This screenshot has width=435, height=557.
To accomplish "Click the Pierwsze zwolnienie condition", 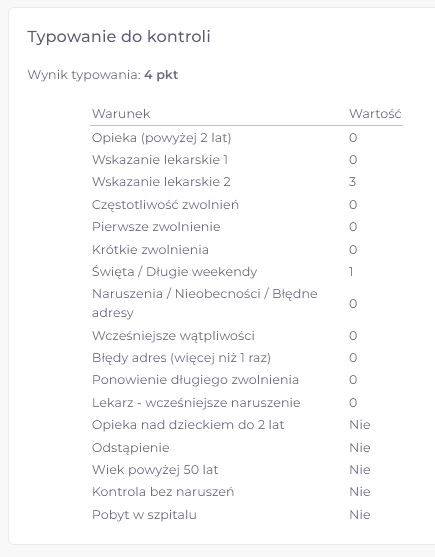I will coord(156,227).
